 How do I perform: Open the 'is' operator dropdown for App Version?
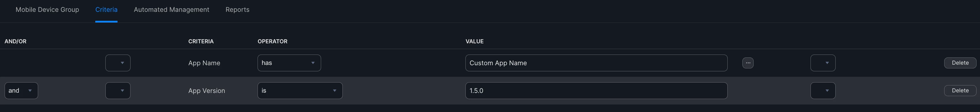300,91
